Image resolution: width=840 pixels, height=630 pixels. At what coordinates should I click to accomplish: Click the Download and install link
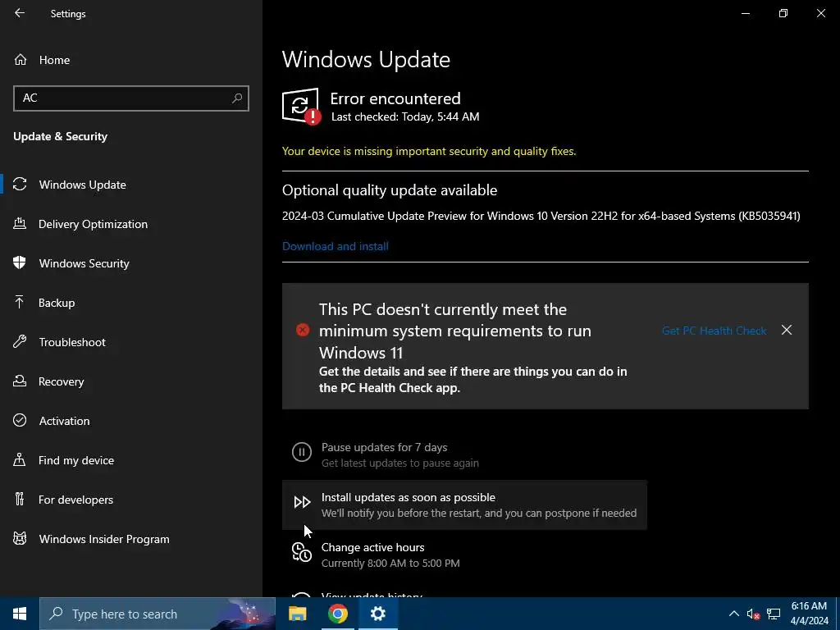(x=336, y=246)
